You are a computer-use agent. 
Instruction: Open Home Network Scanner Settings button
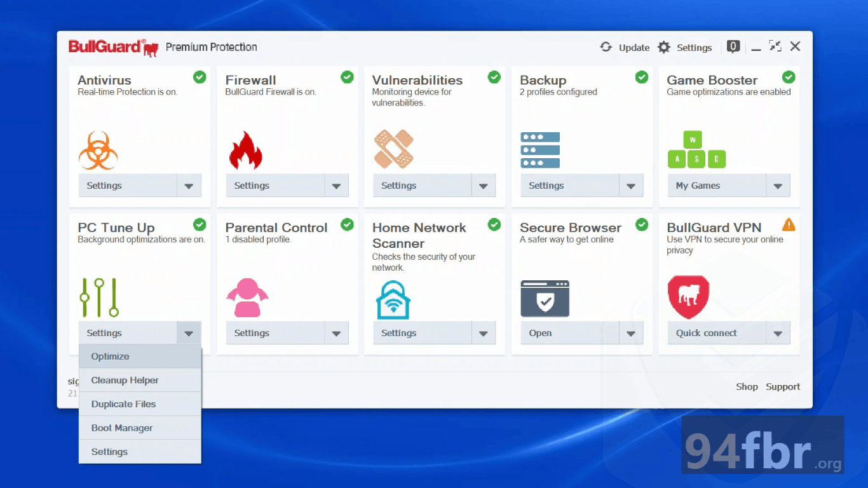[423, 333]
